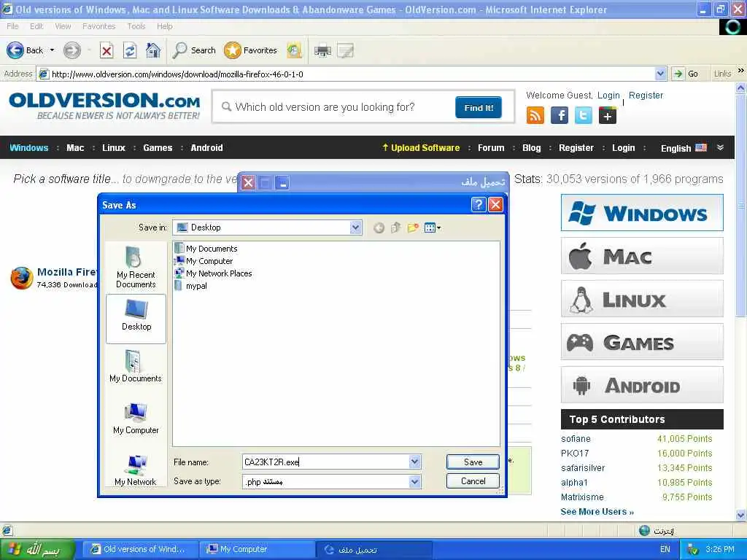Open Back button history dropdown arrow
The width and height of the screenshot is (747, 560).
pos(52,50)
